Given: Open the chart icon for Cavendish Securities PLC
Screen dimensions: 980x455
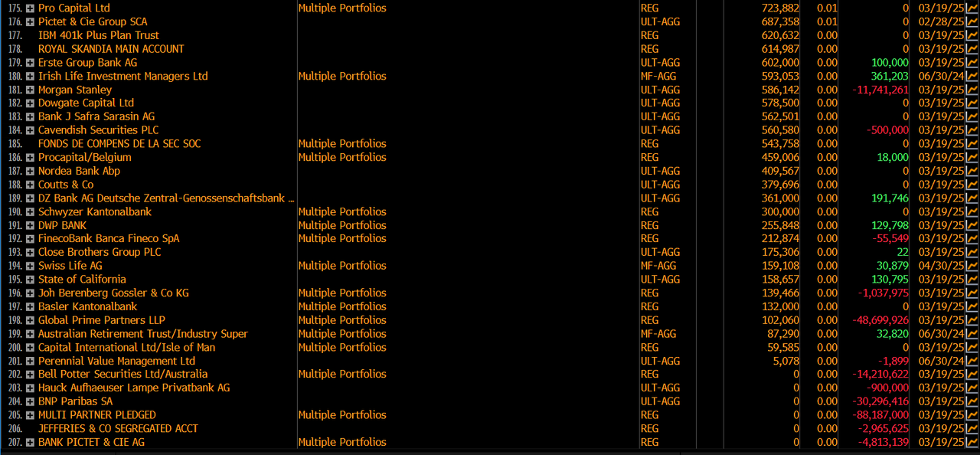Looking at the screenshot, I should tap(972, 130).
